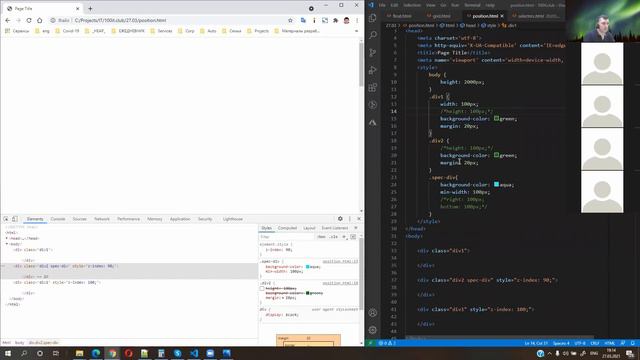Open DevTools Application tab
640x360 pixels.
click(x=180, y=219)
